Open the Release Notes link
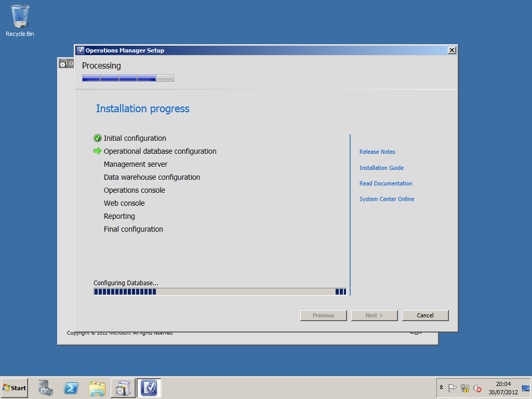Viewport: 532px width, 399px height. click(x=377, y=152)
